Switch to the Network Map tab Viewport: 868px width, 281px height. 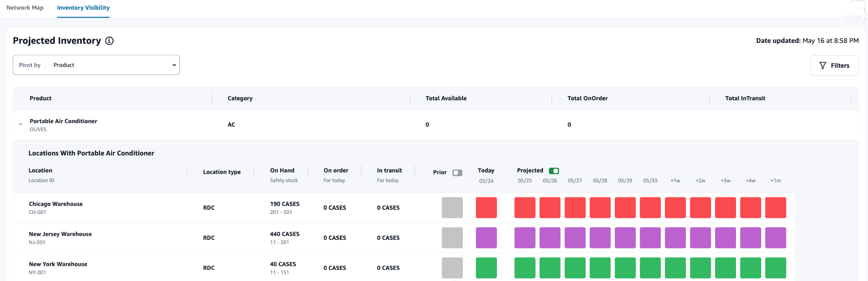[25, 8]
